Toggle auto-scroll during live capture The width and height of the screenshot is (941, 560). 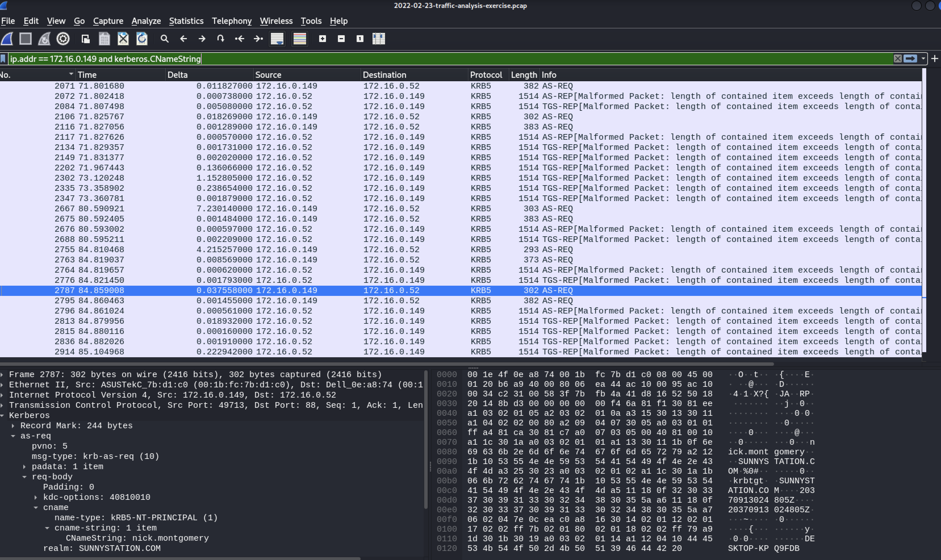coord(277,39)
